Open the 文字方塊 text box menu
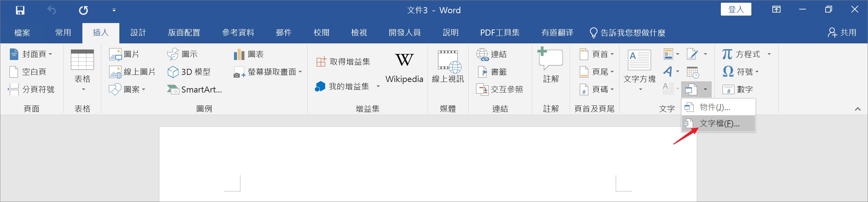The width and height of the screenshot is (868, 202). (639, 70)
